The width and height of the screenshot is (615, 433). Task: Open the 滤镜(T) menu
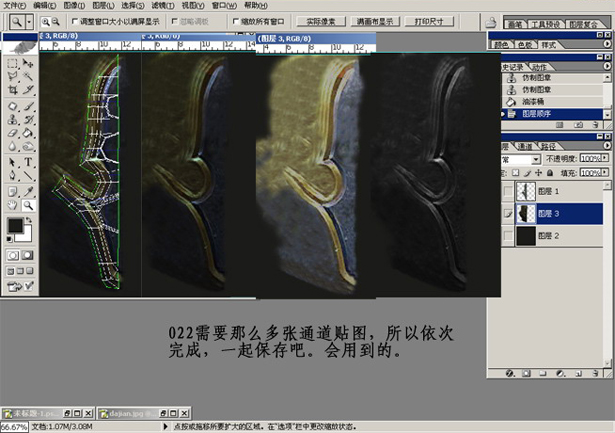tap(165, 5)
